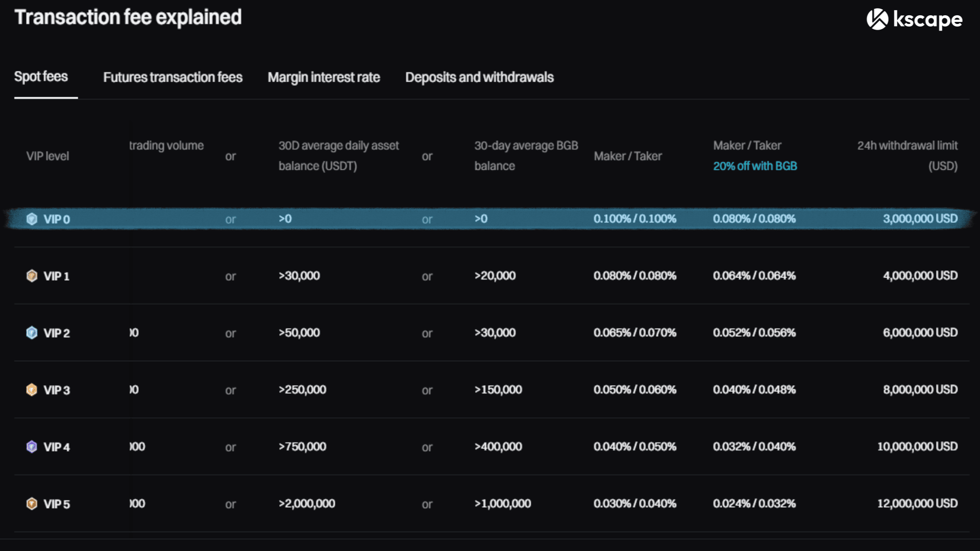The width and height of the screenshot is (980, 551).
Task: Click the '10,000,000 USD' withdrawal limit
Action: click(917, 446)
